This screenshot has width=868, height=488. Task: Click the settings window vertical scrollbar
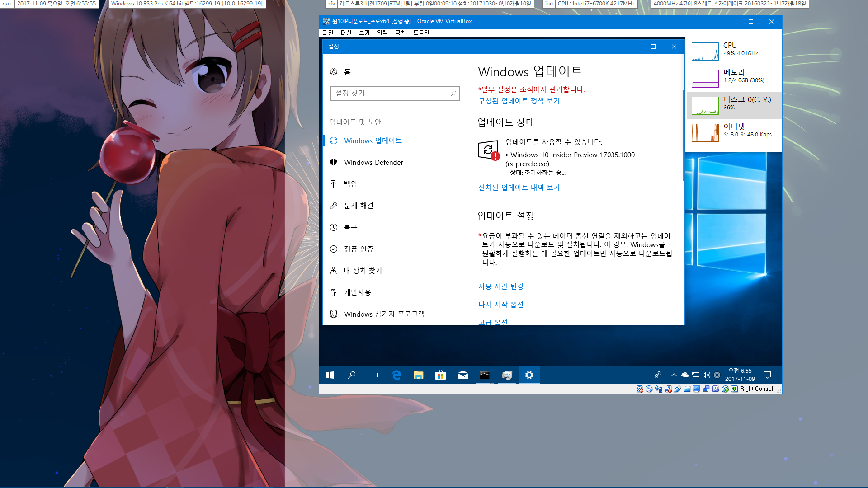(x=683, y=136)
